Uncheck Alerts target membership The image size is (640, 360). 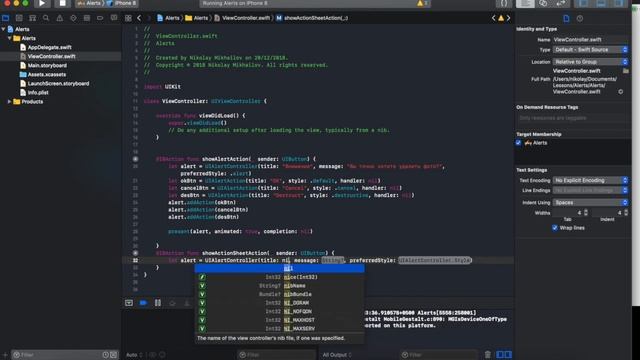(x=518, y=143)
